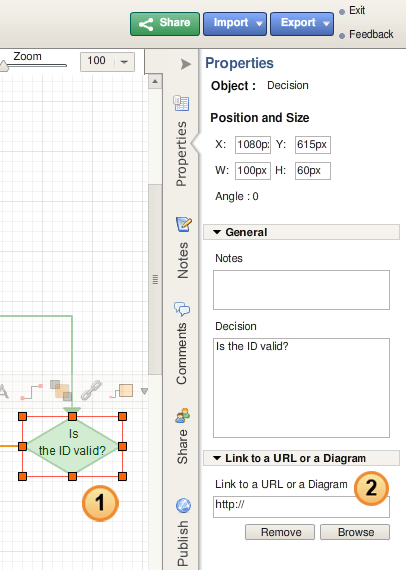Click the canvas scrollbar up arrow
The width and height of the screenshot is (406, 570).
[x=155, y=81]
